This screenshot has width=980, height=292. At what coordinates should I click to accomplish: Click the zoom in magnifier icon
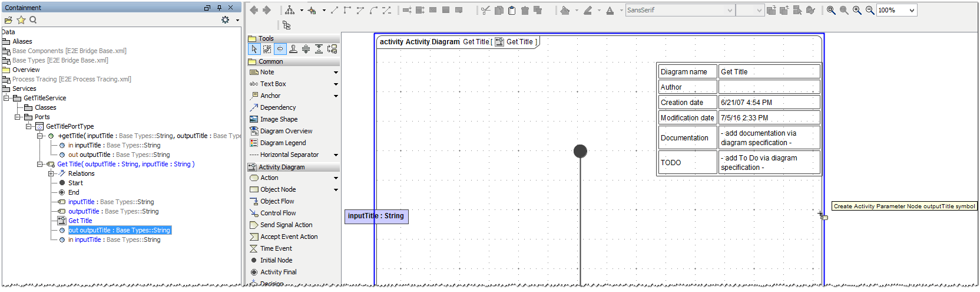[x=856, y=10]
